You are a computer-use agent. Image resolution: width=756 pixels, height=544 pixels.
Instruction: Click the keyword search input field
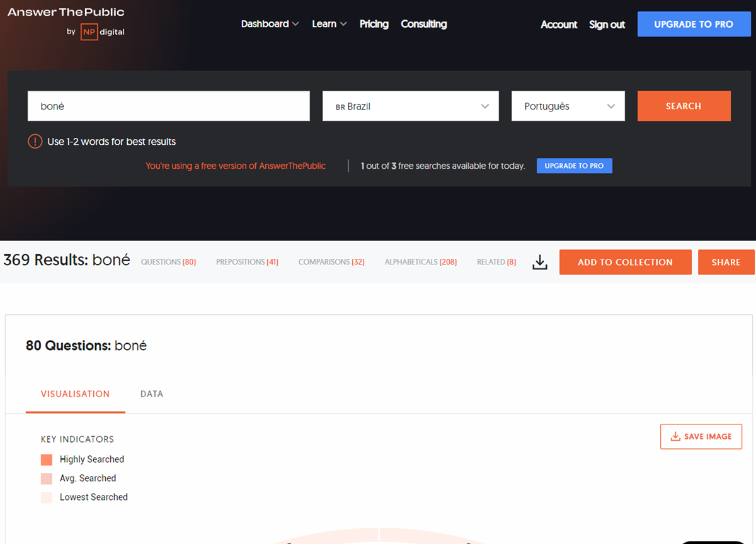click(x=168, y=106)
